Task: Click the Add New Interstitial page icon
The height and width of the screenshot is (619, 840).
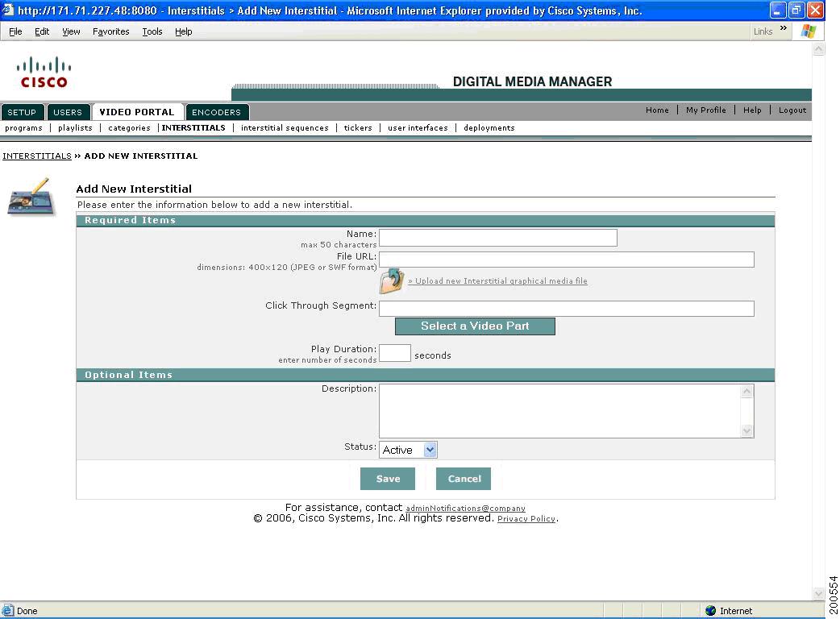Action: tap(31, 197)
